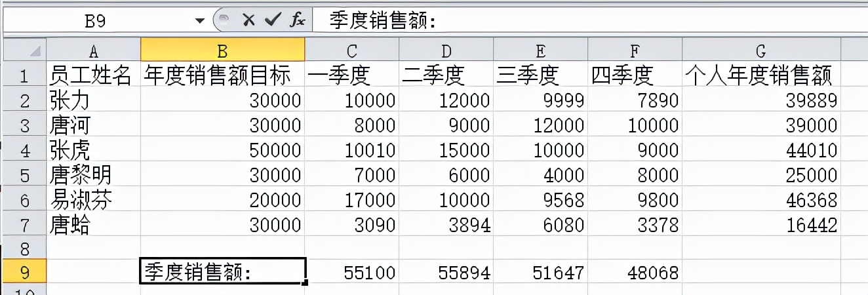This screenshot has height=295, width=868.
Task: Click the 一季度 header cell
Action: coord(351,75)
